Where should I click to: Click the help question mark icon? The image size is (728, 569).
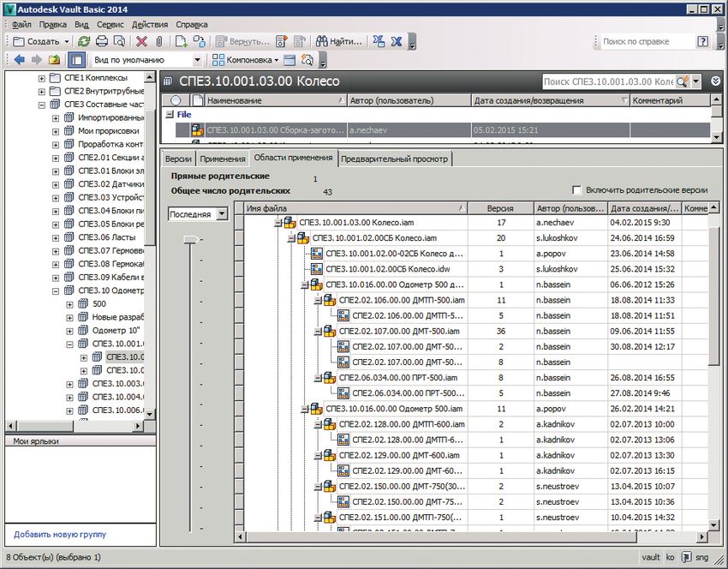pyautogui.click(x=702, y=41)
